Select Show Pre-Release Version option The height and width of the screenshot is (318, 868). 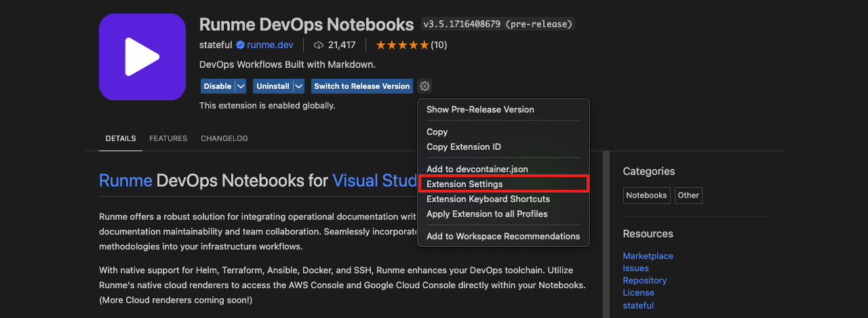[x=480, y=109]
